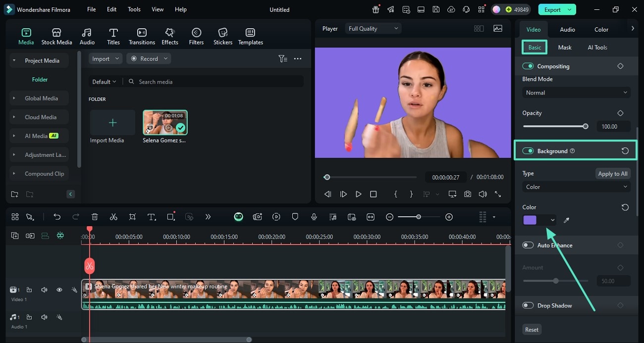Expand player to fullscreen

pos(498,195)
